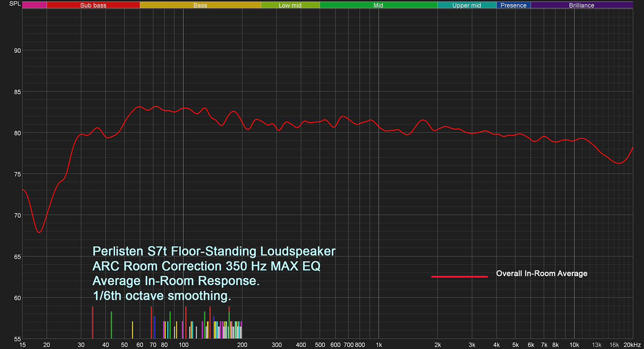Click the 20kHz frequency axis label

click(x=632, y=345)
